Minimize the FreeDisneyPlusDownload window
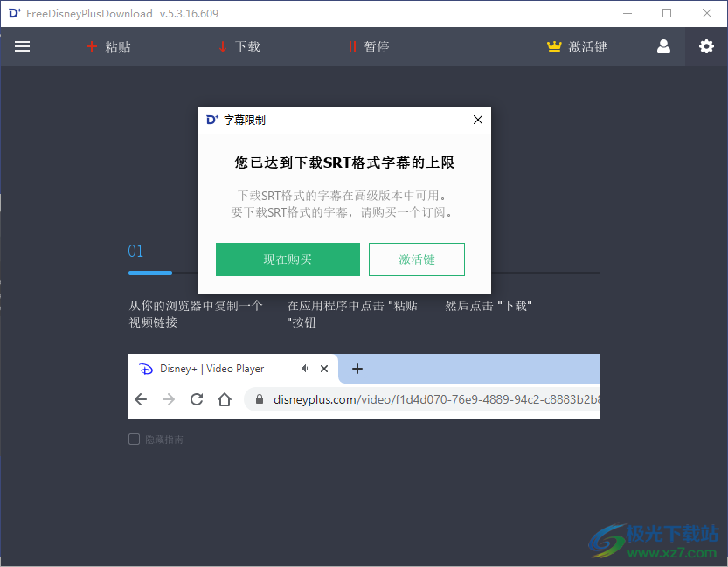The height and width of the screenshot is (567, 728). click(627, 13)
